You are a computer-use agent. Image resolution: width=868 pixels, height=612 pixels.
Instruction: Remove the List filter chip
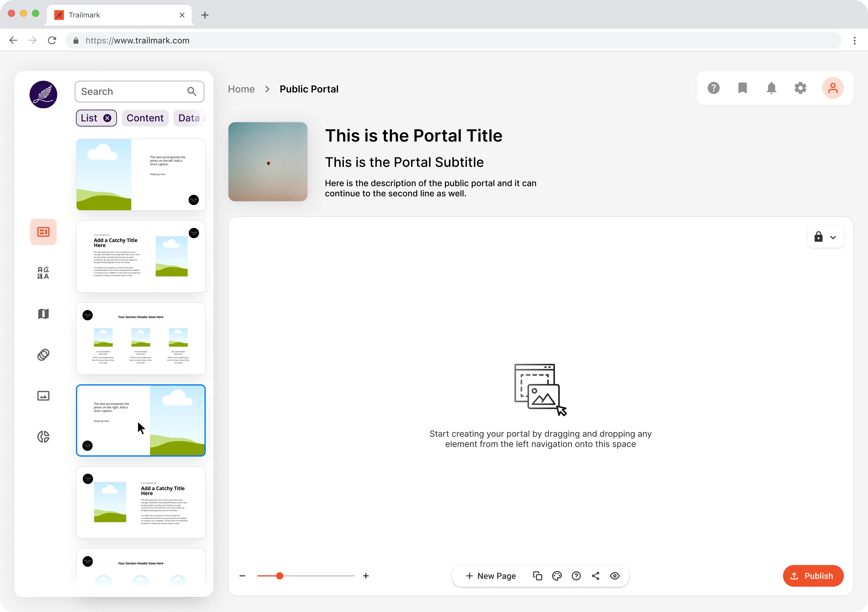[x=107, y=118]
